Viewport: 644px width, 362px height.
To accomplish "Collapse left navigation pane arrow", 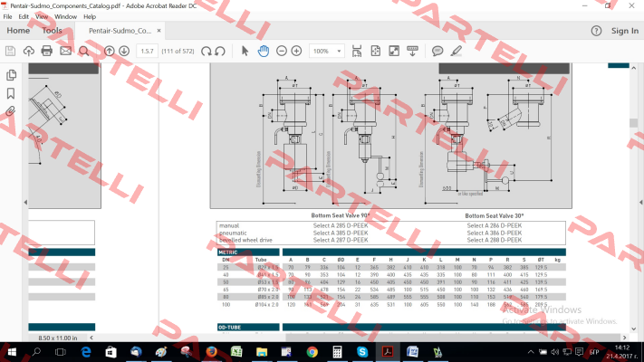I will pyautogui.click(x=25, y=203).
